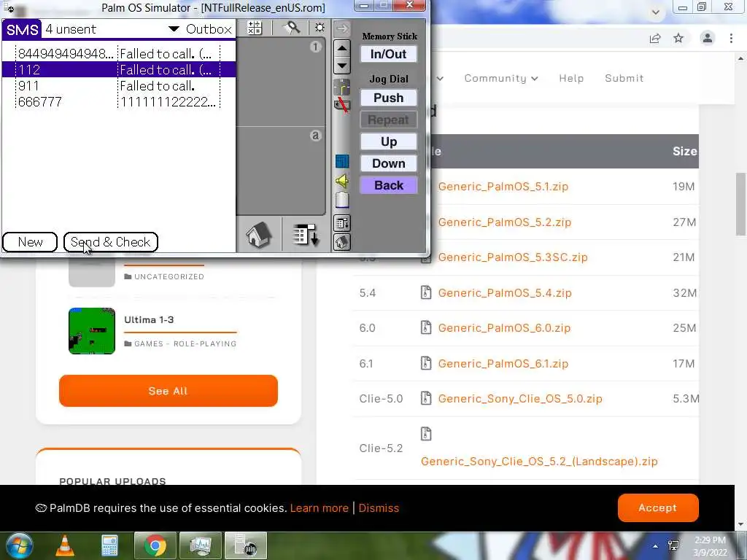Click the small menu icon on the side strip
This screenshot has height=560, width=747.
(x=342, y=223)
